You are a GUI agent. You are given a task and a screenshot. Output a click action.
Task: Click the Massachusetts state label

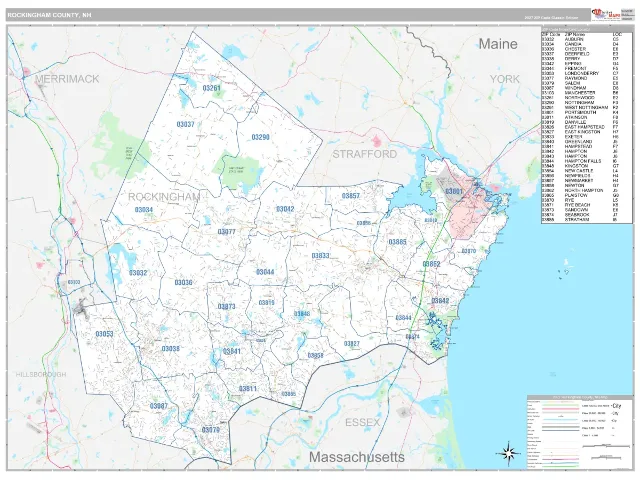[x=357, y=457]
